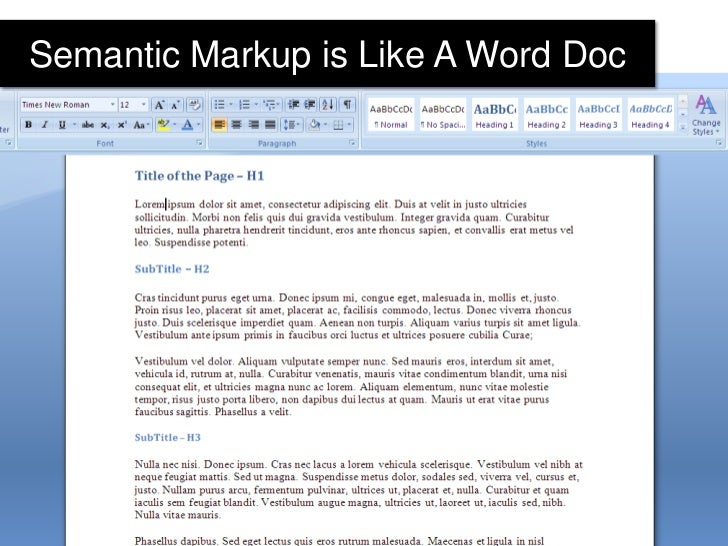Toggle Subscript formatting
The width and height of the screenshot is (728, 546).
click(x=105, y=125)
